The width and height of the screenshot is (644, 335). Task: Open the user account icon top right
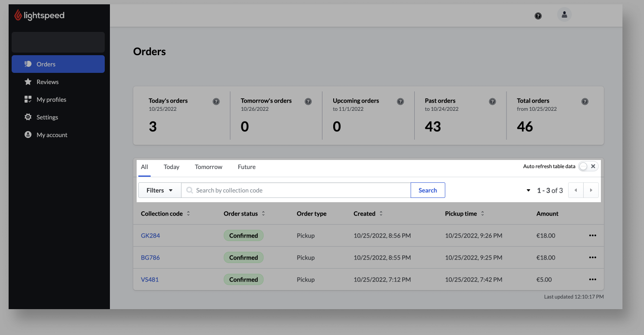(x=564, y=15)
